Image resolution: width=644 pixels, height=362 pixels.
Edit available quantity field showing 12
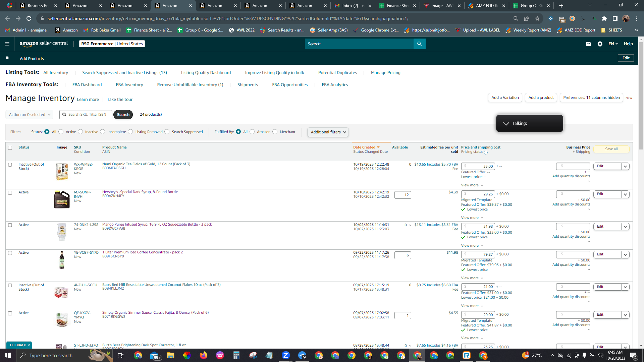click(x=403, y=195)
